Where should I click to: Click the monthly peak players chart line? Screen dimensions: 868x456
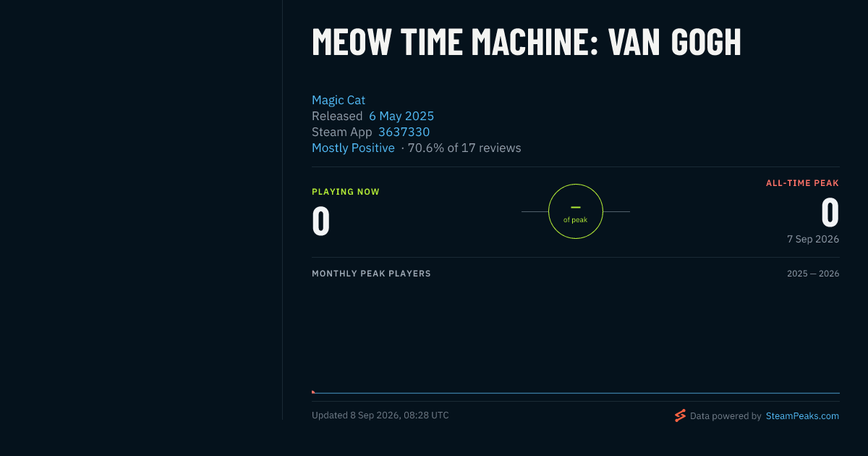click(x=576, y=393)
